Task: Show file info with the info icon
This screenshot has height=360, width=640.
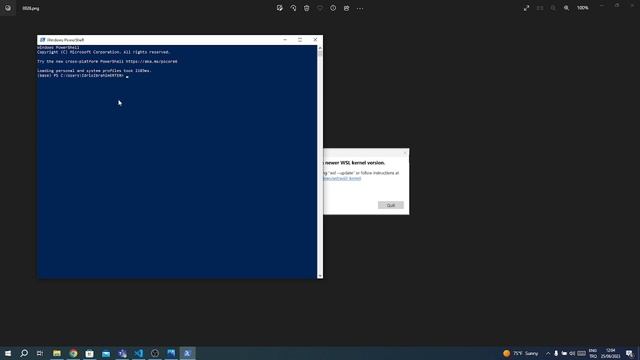Action: coord(333,8)
